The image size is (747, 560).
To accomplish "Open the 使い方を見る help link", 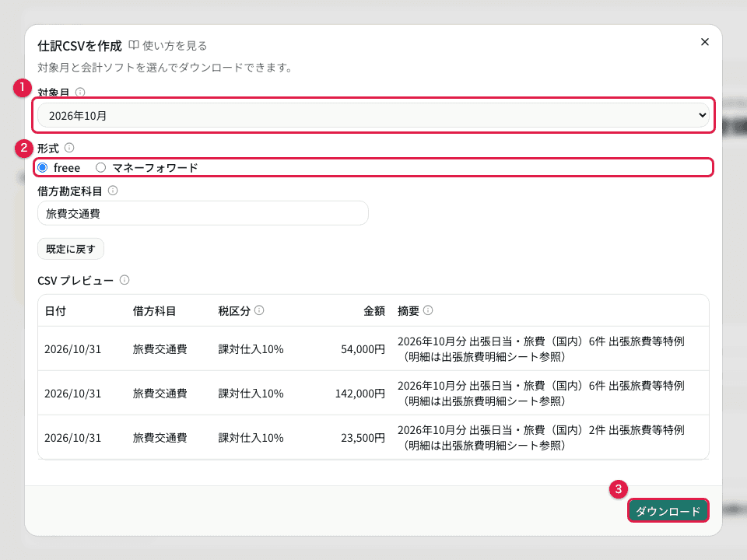I will pos(168,46).
